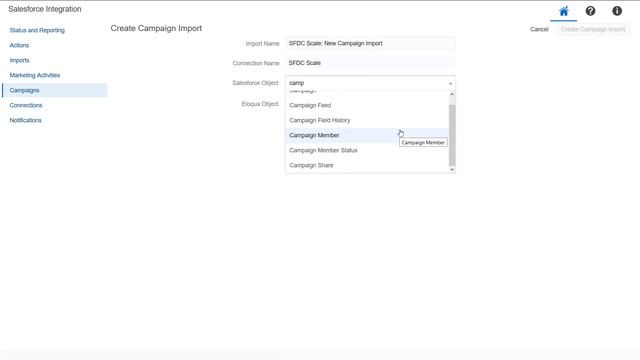This screenshot has height=360, width=640.
Task: Open the Actions section
Action: [19, 45]
